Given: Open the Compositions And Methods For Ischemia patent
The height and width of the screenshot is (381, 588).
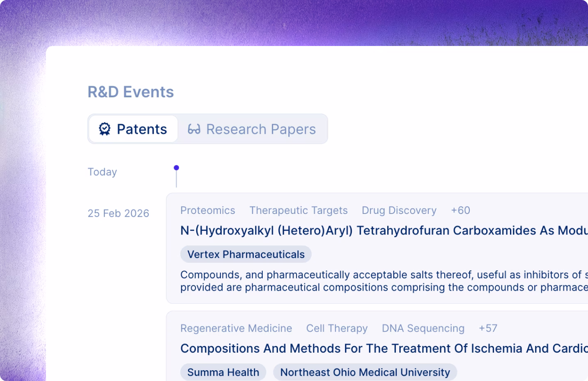Looking at the screenshot, I should (x=384, y=349).
